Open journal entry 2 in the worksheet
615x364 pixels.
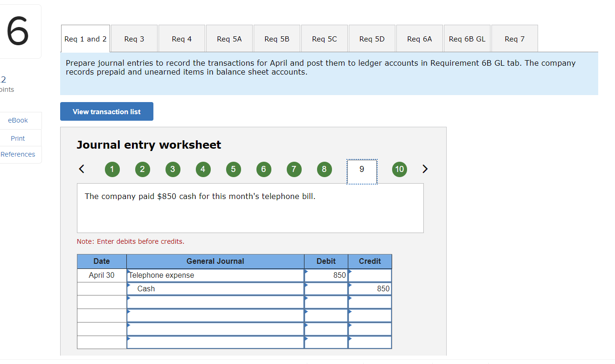(142, 169)
